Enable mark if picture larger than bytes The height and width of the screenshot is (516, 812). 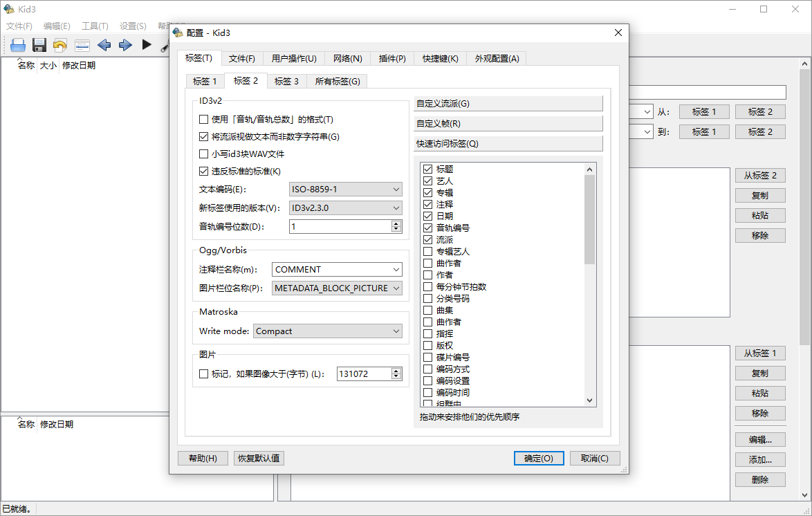pyautogui.click(x=203, y=374)
